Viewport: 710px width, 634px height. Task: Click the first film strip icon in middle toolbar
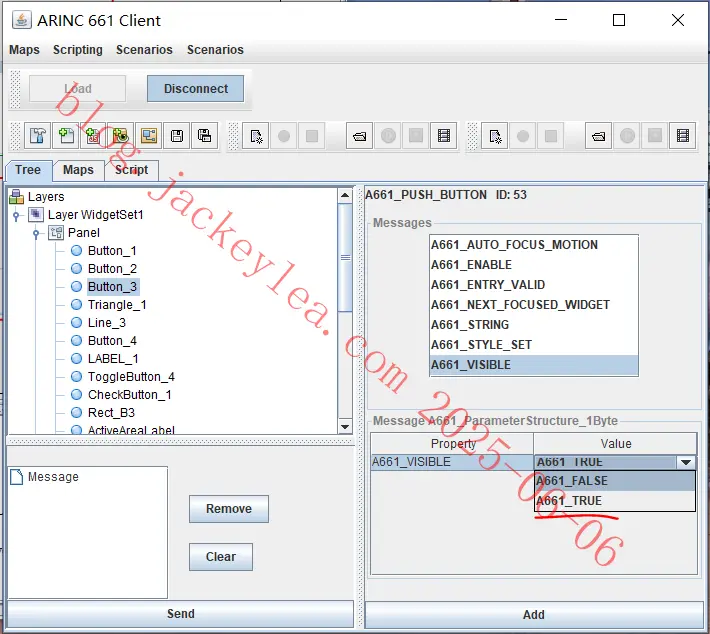444,136
